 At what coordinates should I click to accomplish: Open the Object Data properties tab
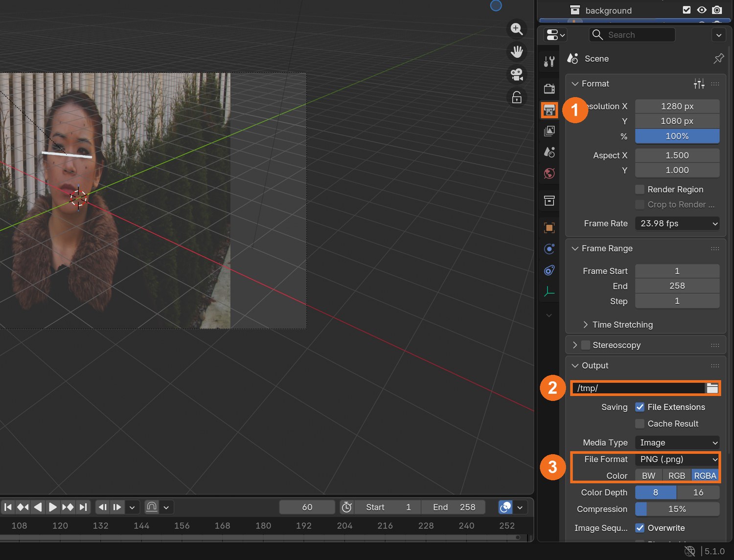point(549,291)
